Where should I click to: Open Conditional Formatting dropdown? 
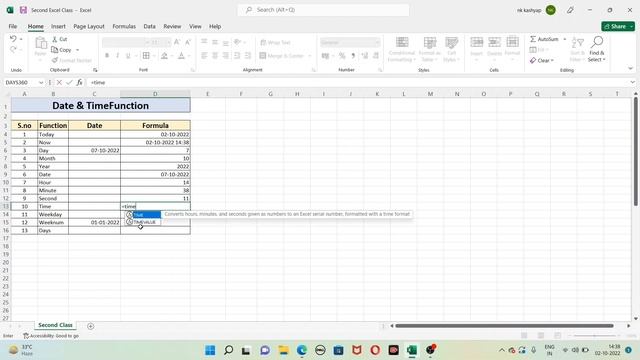pyautogui.click(x=402, y=49)
